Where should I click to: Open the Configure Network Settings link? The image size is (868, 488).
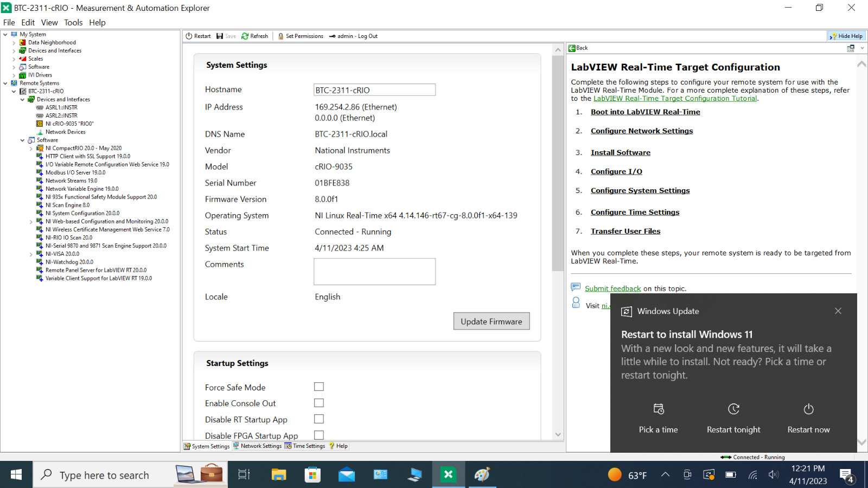pyautogui.click(x=642, y=131)
